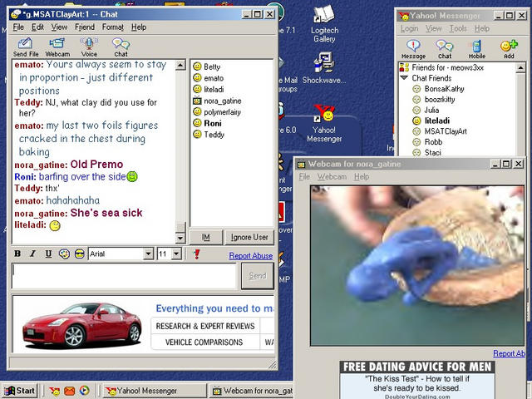Click media player quick launch icon
Image resolution: width=532 pixels, height=399 pixels.
coord(85,391)
